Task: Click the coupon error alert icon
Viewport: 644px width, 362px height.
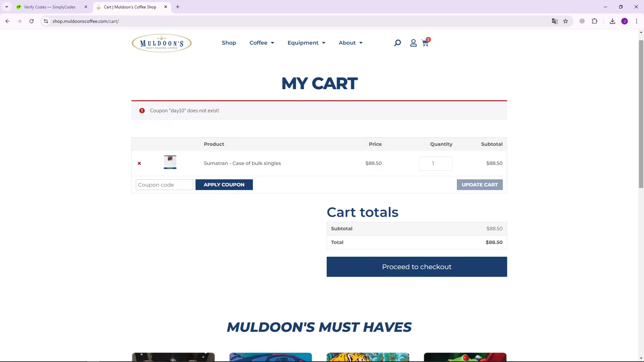Action: coord(142,111)
